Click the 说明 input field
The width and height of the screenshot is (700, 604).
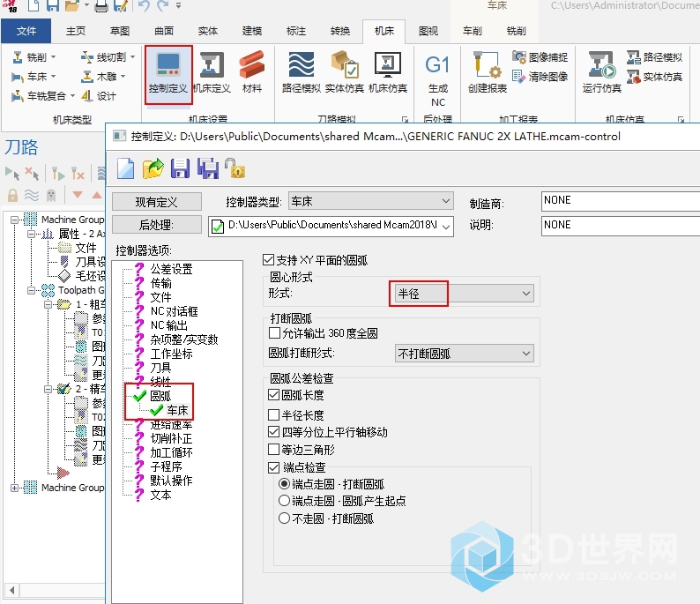(x=621, y=226)
